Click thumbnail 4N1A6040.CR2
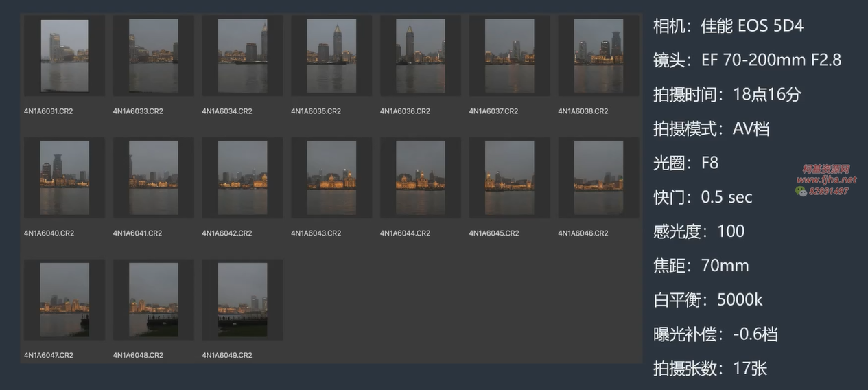 click(x=64, y=178)
